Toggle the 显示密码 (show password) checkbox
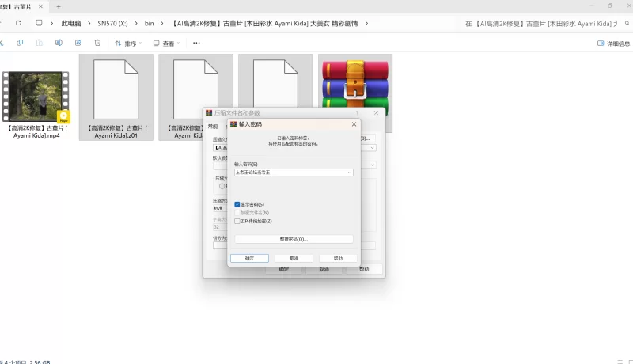Image resolution: width=633 pixels, height=364 pixels. point(237,204)
